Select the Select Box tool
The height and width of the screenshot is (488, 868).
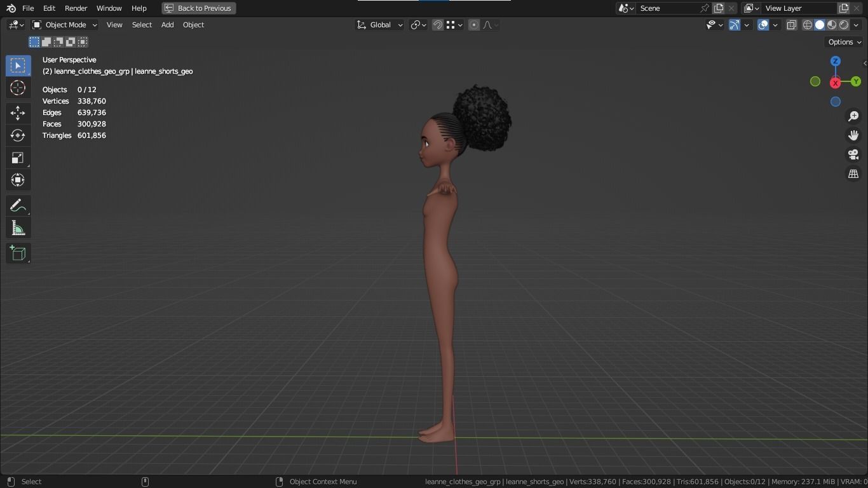[18, 65]
